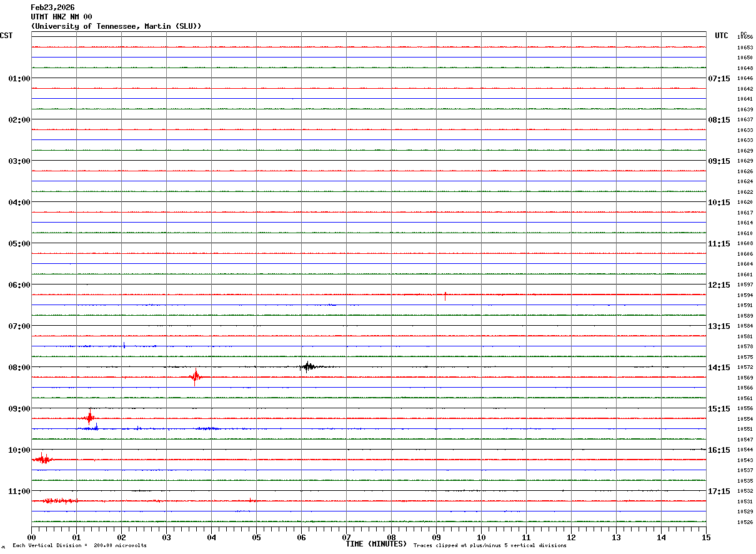Click the 08:15 UTC time label
Screen dimensions: 756x554
[x=719, y=120]
